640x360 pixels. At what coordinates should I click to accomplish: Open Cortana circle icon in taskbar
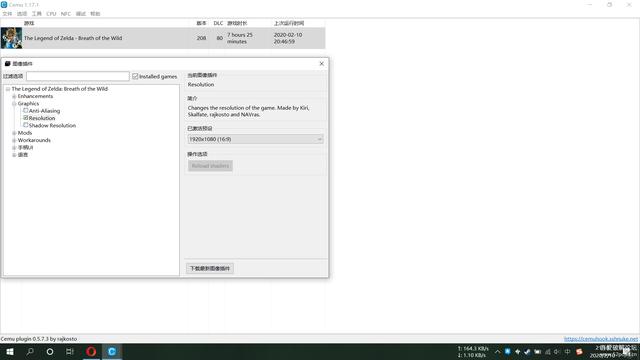[50, 351]
